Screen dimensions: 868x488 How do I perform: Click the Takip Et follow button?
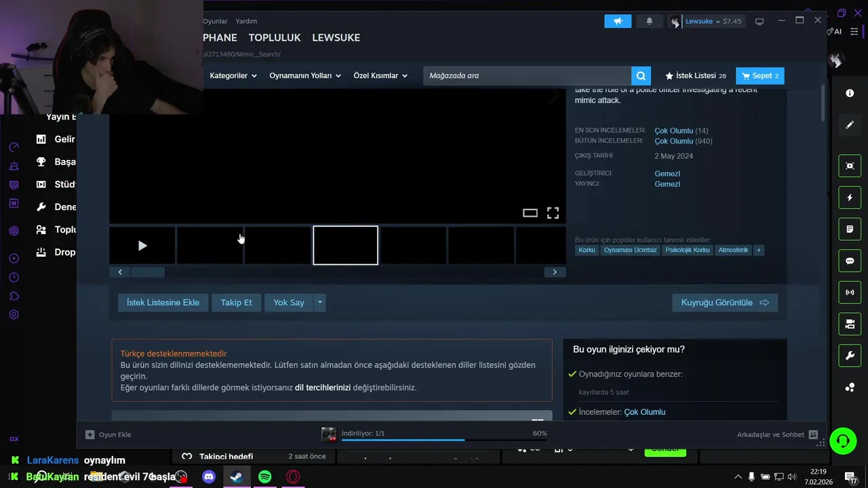click(236, 302)
